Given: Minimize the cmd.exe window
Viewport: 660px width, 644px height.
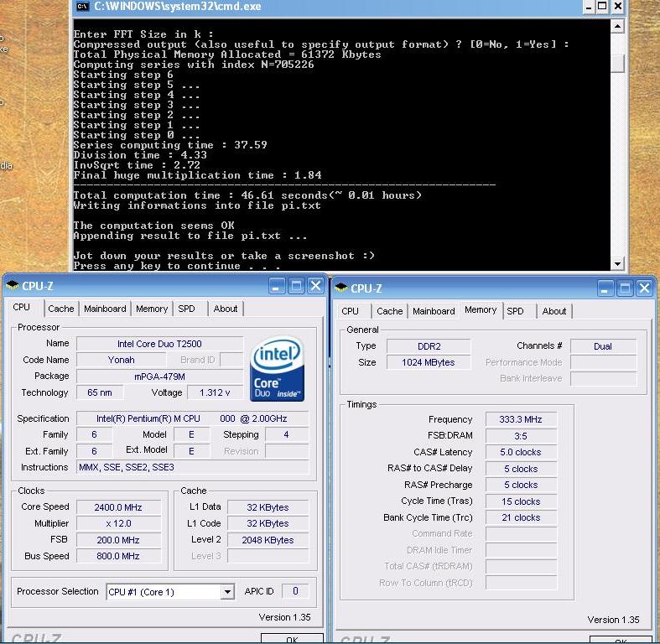Looking at the screenshot, I should (589, 7).
